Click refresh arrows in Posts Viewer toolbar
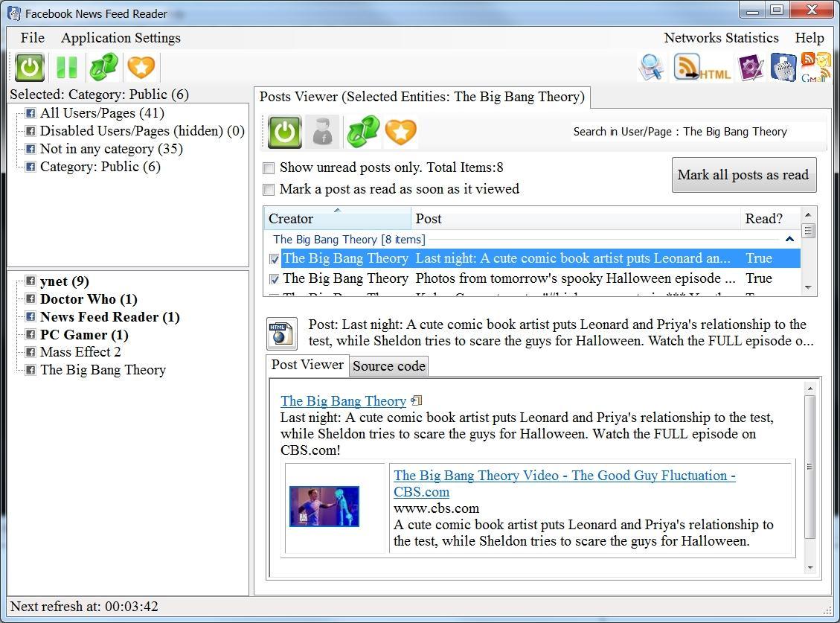Image resolution: width=840 pixels, height=623 pixels. click(x=363, y=132)
